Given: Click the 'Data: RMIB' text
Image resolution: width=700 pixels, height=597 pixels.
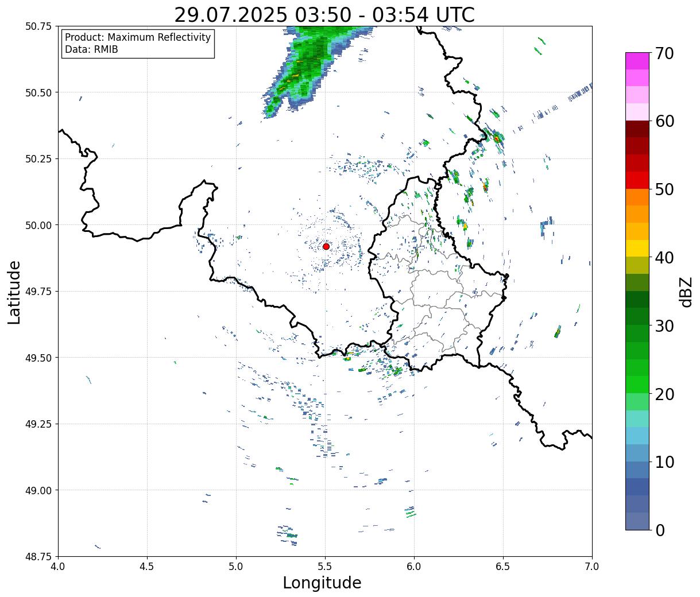Looking at the screenshot, I should pos(91,50).
